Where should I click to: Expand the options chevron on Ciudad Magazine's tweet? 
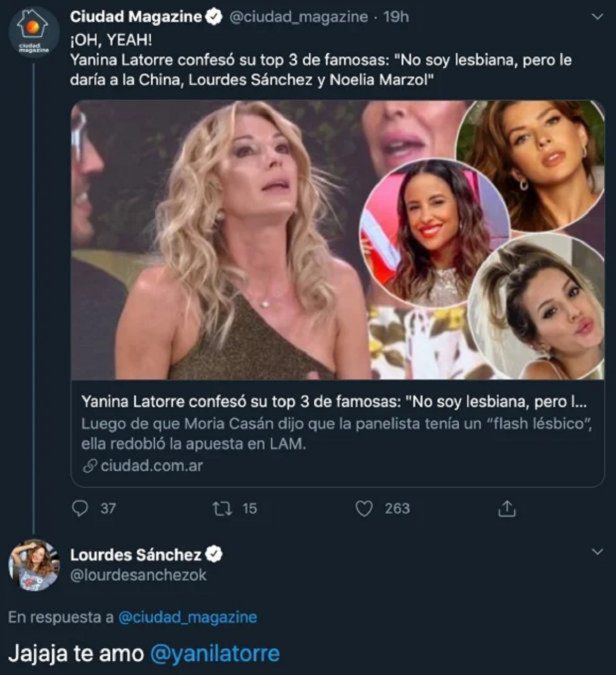596,16
